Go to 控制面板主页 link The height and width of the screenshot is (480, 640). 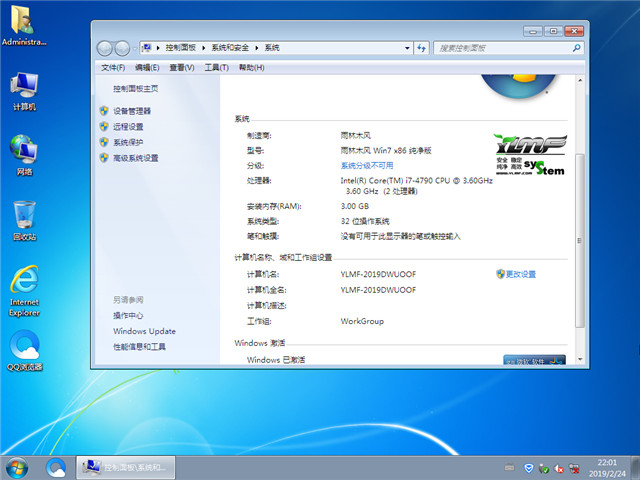(136, 89)
